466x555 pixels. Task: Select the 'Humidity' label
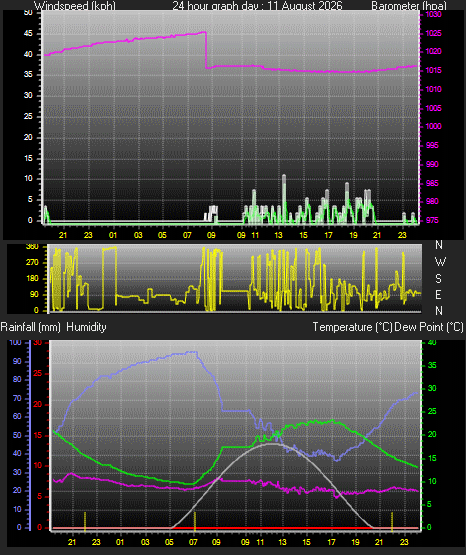coord(86,327)
